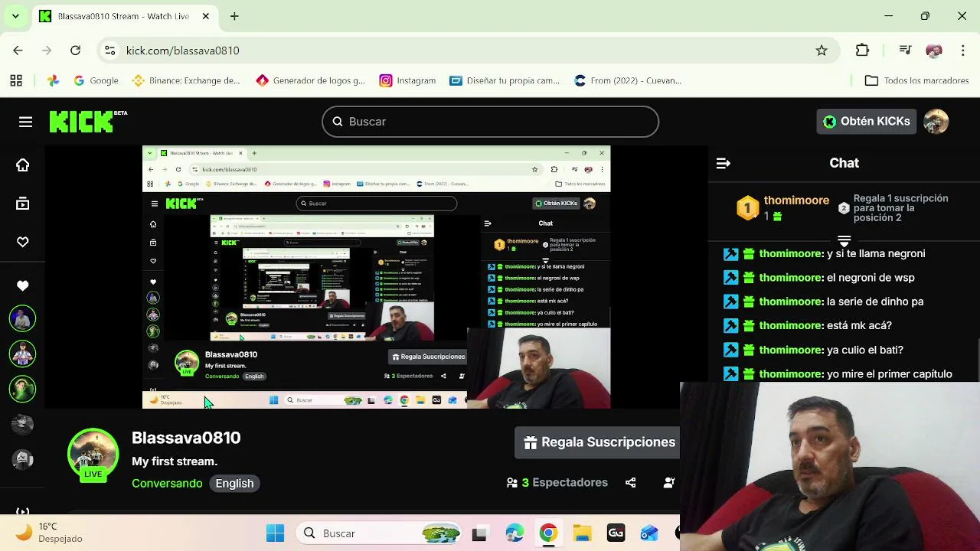Open Chrome profile avatar
The image size is (980, 551).
tap(933, 51)
